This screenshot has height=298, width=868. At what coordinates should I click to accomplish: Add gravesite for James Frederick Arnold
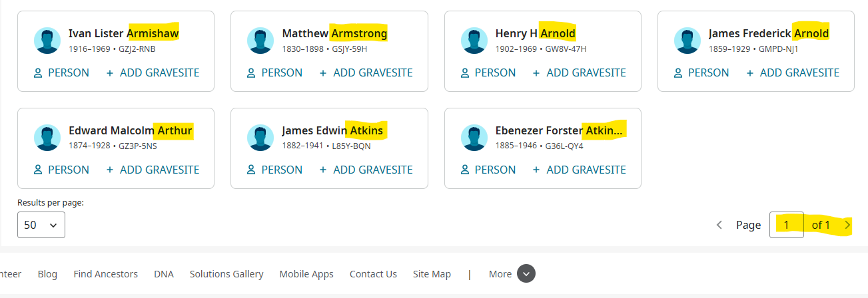pyautogui.click(x=793, y=73)
